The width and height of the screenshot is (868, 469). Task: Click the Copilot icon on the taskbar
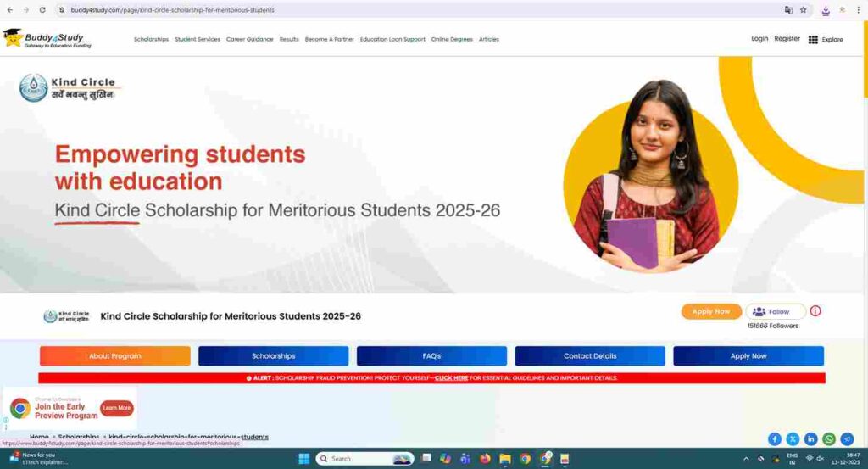(445, 459)
